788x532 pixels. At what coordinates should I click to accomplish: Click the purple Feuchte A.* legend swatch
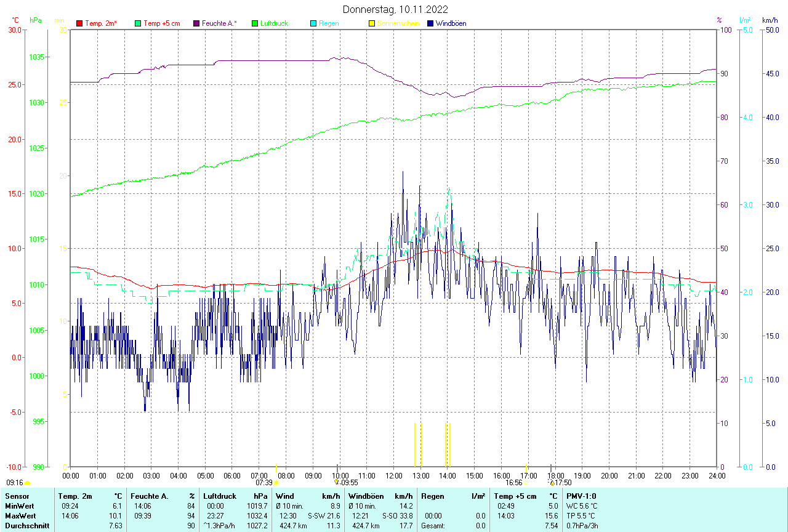196,23
